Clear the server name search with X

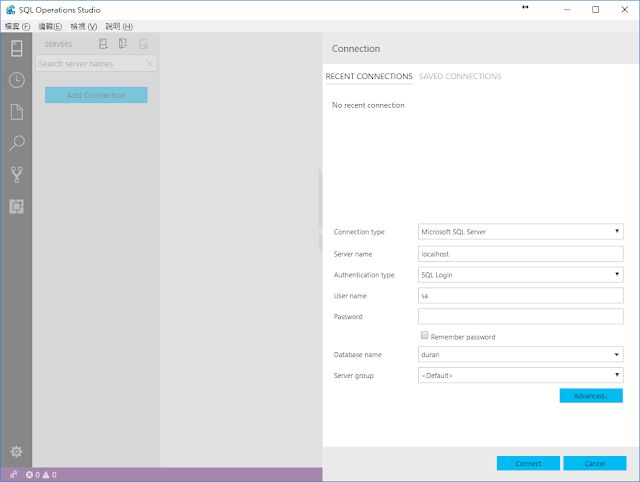tap(149, 64)
